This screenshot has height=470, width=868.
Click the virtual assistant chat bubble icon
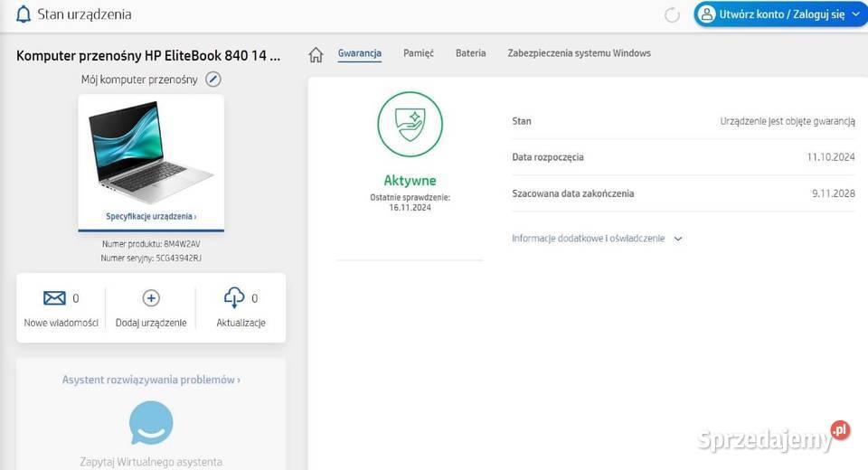[151, 422]
